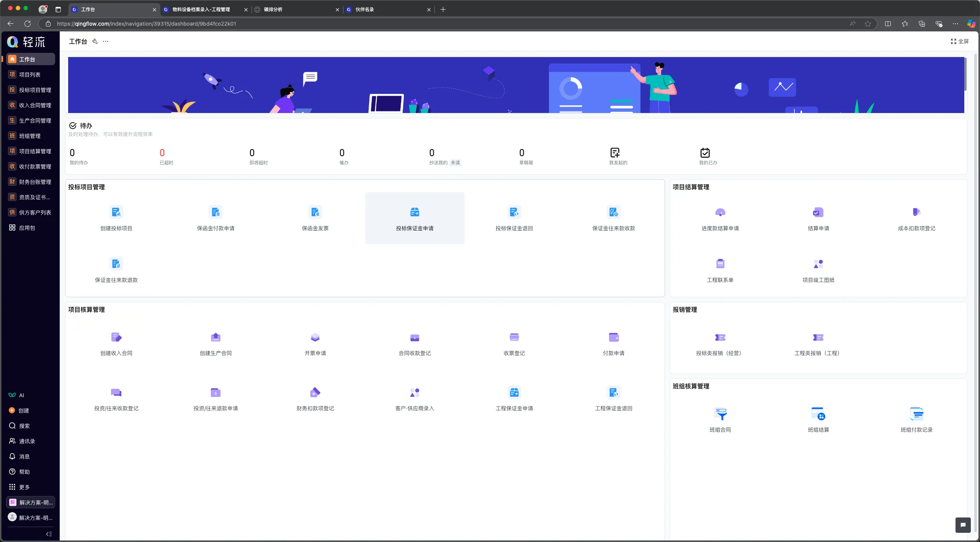Click the chat bubble support button
The image size is (980, 542).
[963, 525]
